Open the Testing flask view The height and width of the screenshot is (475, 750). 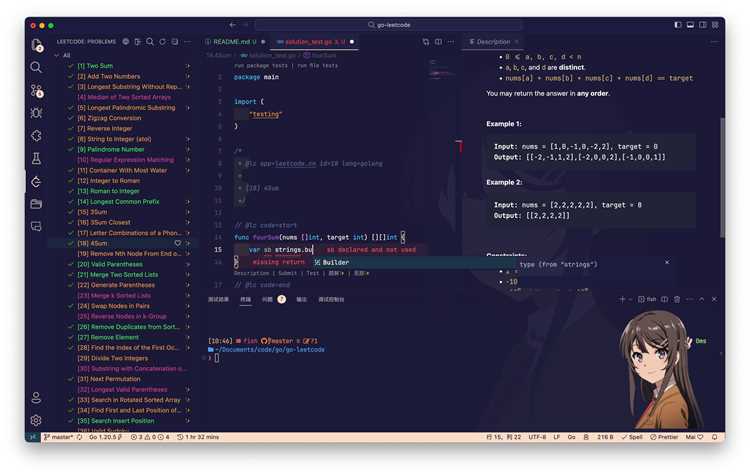[x=36, y=159]
